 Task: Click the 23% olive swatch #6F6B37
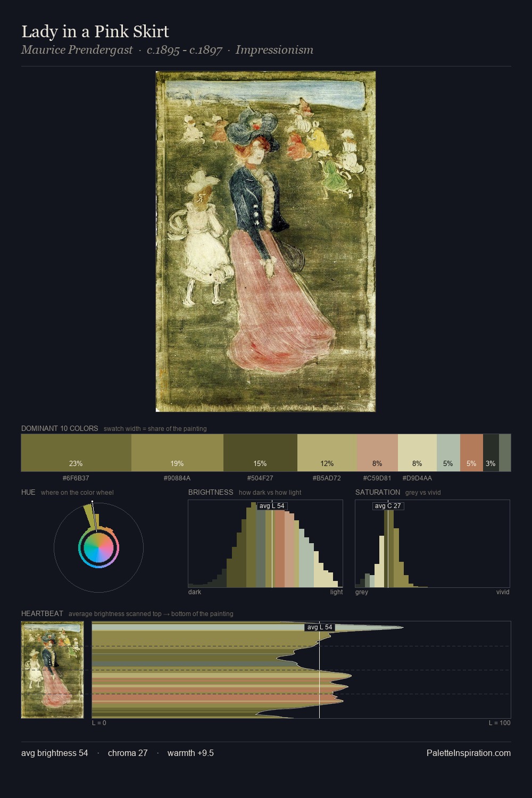click(76, 453)
